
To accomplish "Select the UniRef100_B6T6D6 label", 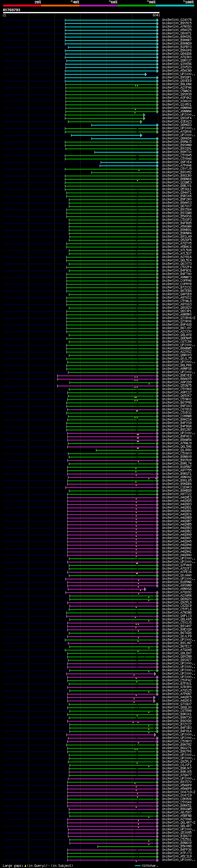I will tap(177, 633).
